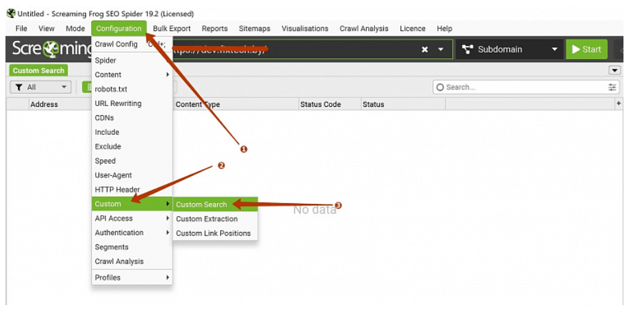Screen dimensions: 644x323
Task: Choose Include in Configuration menu
Action: pos(131,132)
